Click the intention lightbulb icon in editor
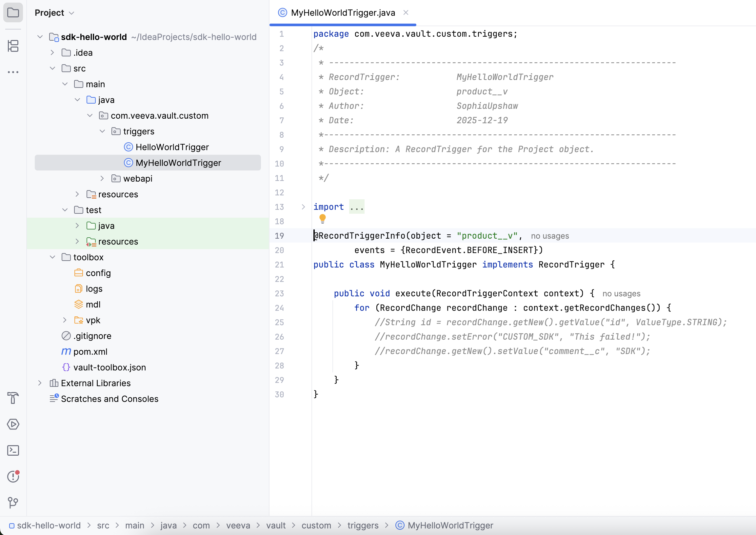 coord(323,219)
